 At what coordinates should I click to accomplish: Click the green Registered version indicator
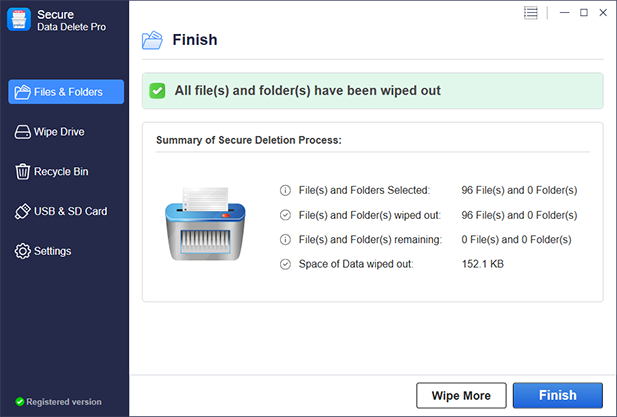19,402
